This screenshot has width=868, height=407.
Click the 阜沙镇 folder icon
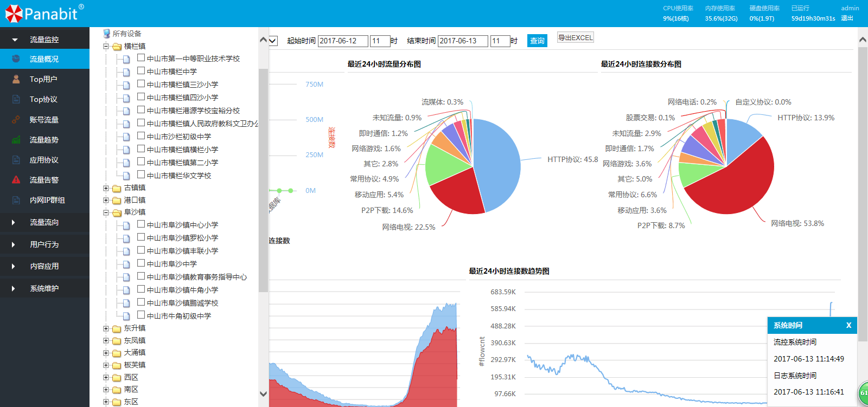117,212
